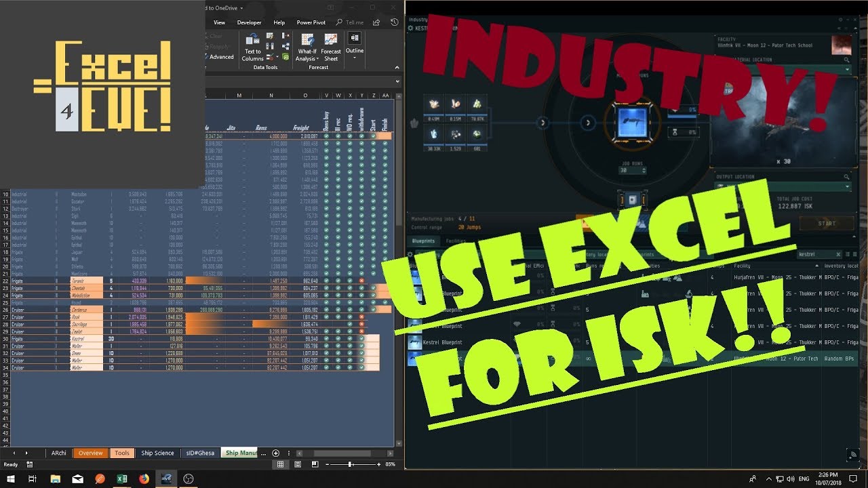The height and width of the screenshot is (488, 868).
Task: Click the Remove Duplicates icon
Action: point(270,47)
